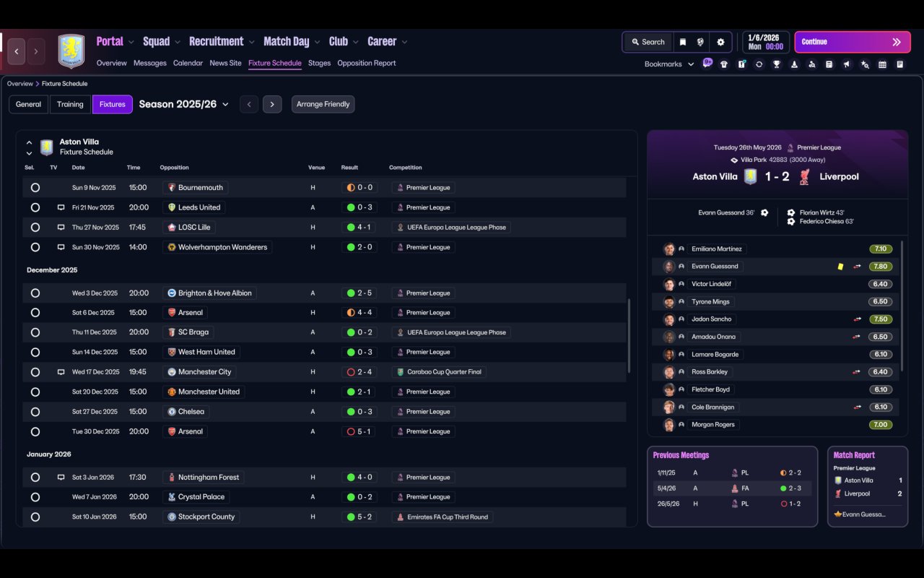The image size is (924, 578).
Task: Click the Arrange Friendly button
Action: coord(323,104)
